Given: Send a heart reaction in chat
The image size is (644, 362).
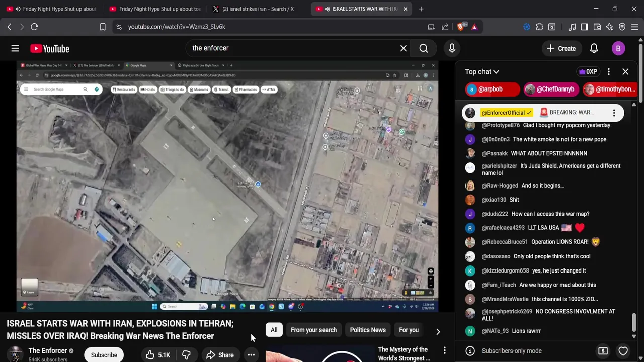Looking at the screenshot, I should [x=623, y=351].
